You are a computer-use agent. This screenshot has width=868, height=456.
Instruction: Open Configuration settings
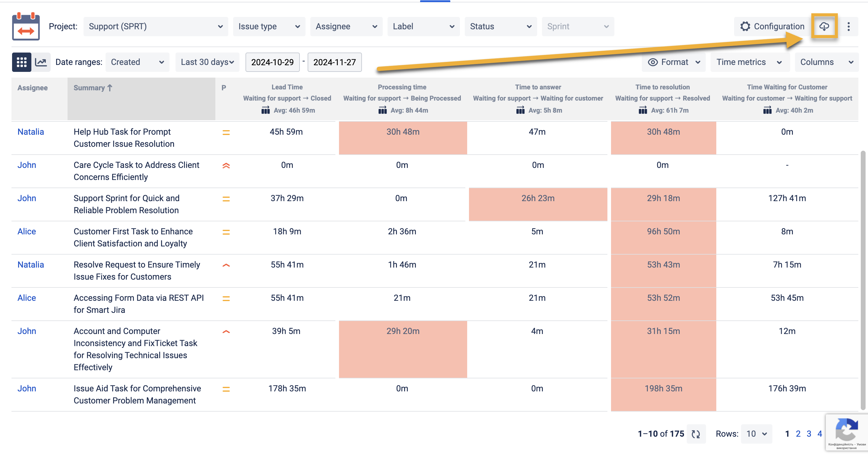772,27
